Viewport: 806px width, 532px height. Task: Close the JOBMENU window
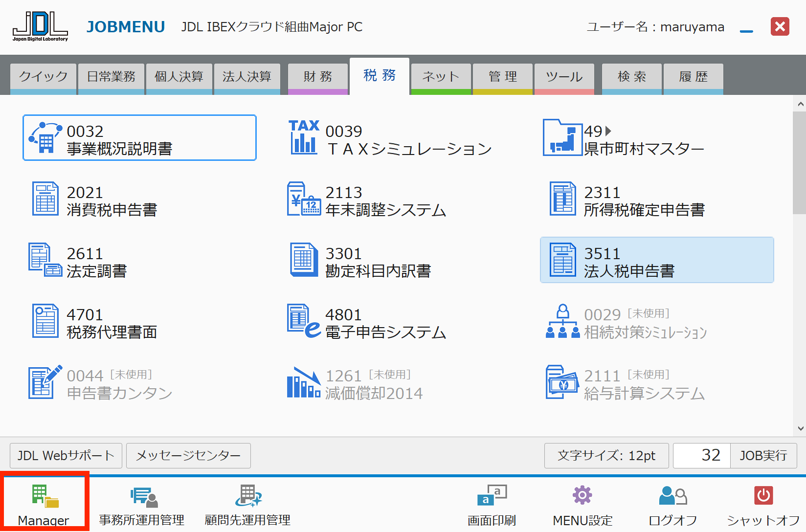point(780,26)
